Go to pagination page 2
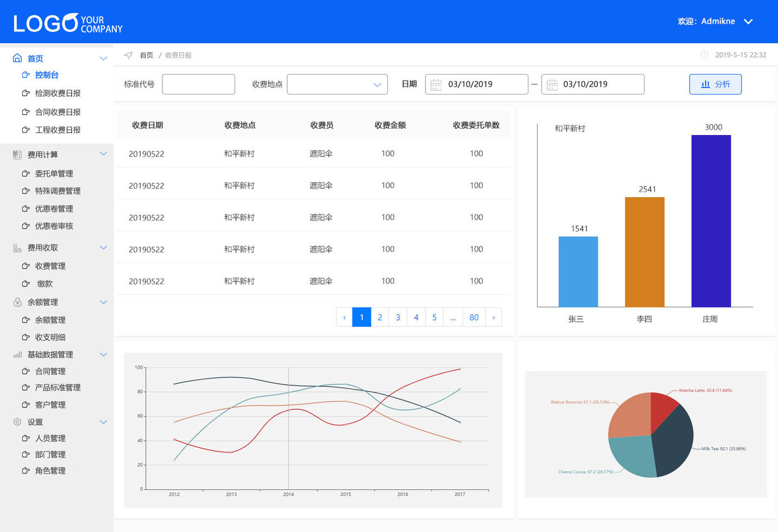 pyautogui.click(x=380, y=317)
